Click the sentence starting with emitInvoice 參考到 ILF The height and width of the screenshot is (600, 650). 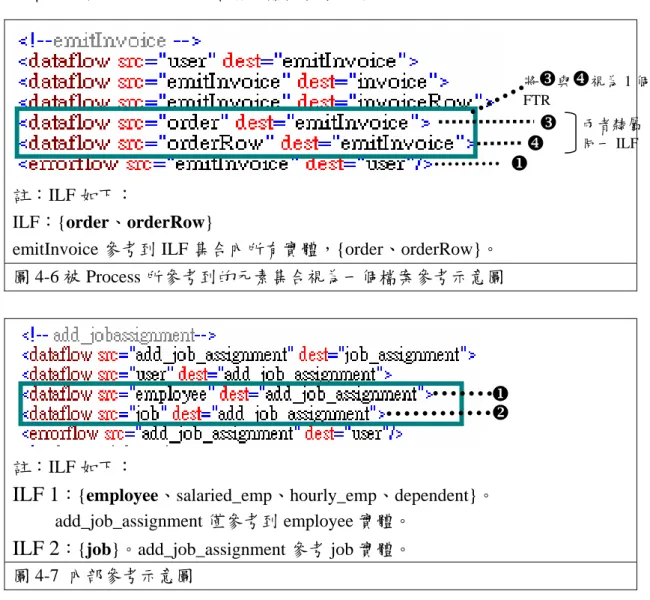[253, 250]
